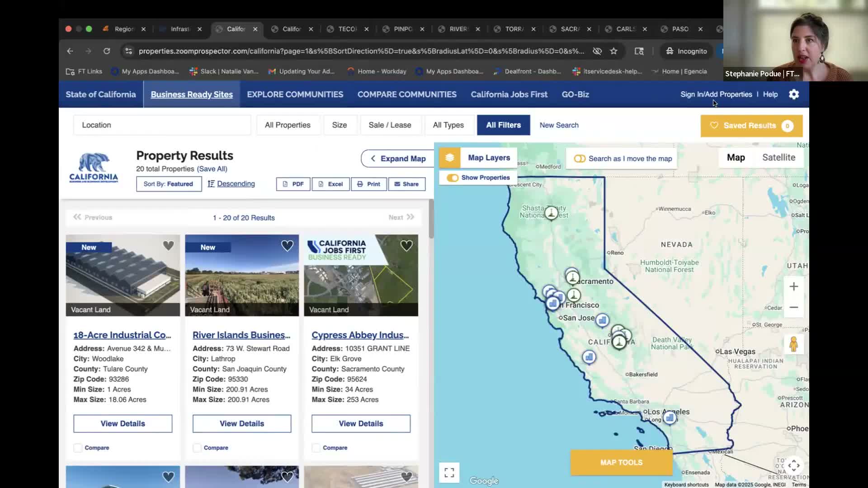Screen dimensions: 868x488
Task: Enable the Search as I move the map toggle
Action: click(580, 159)
